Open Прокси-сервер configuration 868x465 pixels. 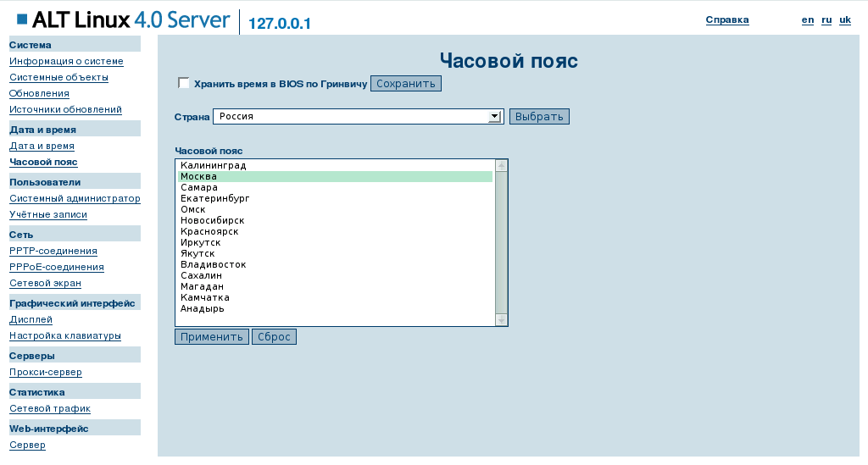click(x=45, y=372)
